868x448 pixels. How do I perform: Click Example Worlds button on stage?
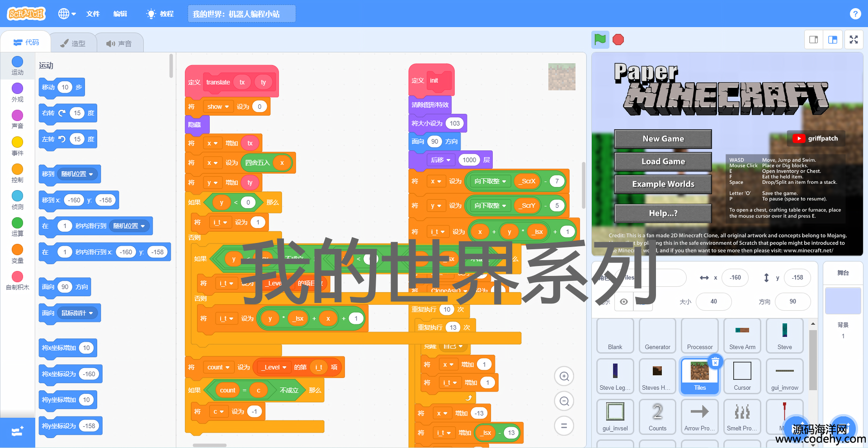coord(663,184)
